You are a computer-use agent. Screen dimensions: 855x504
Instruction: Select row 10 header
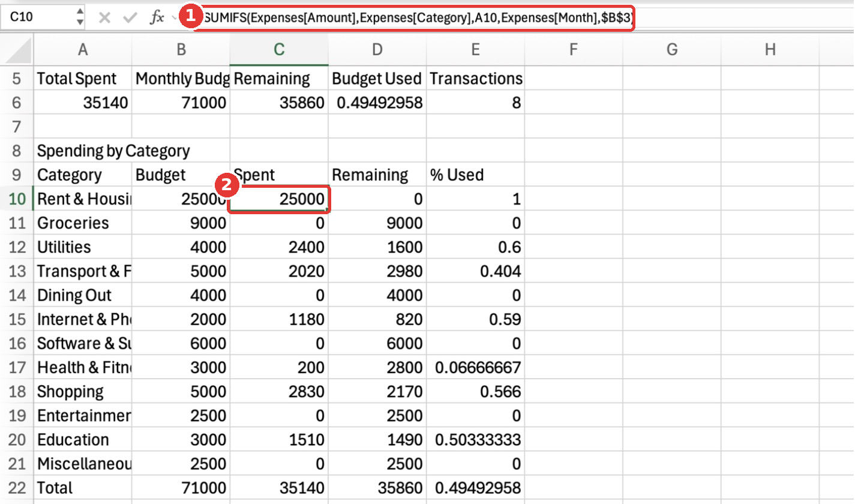tap(17, 199)
